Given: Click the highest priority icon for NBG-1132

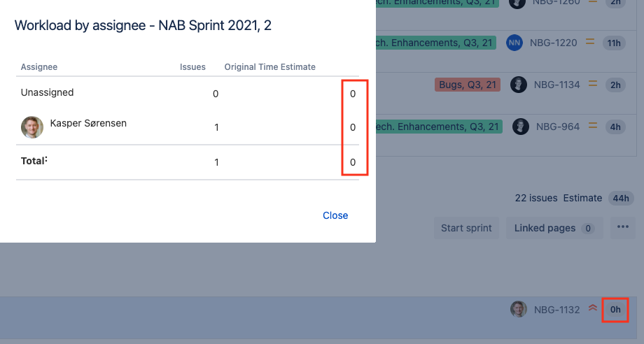Looking at the screenshot, I should [x=592, y=308].
